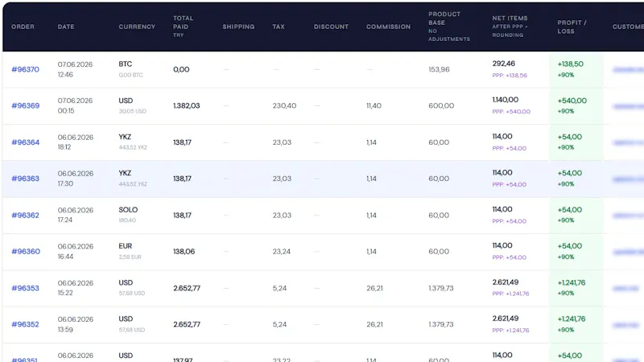Screen dimensions: 644x362
Task: Open order #96362
Action: (x=25, y=215)
